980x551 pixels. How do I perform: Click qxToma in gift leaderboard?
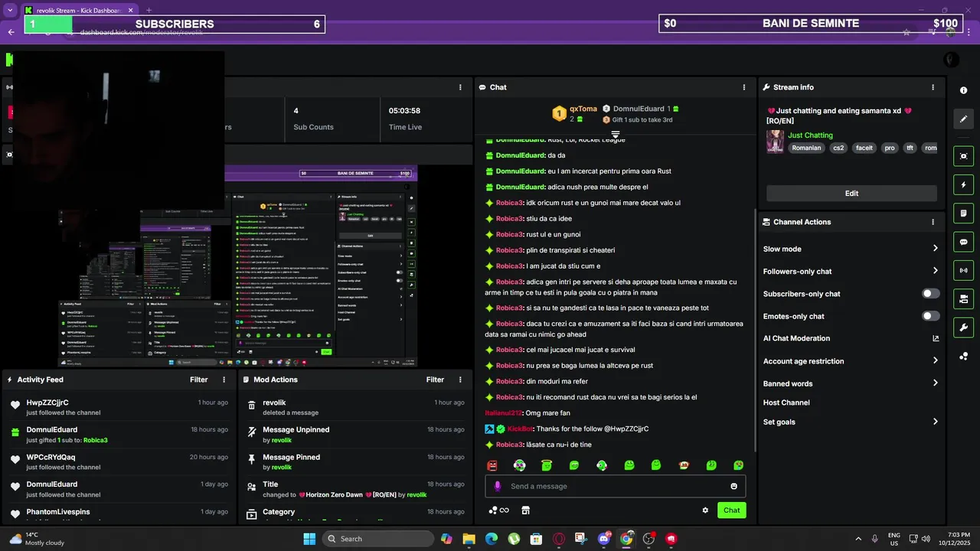[x=583, y=109]
